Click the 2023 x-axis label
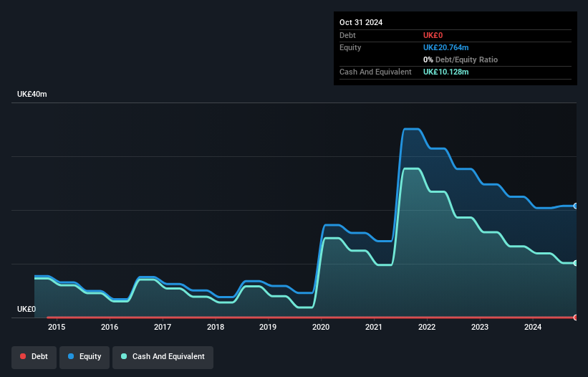588x377 pixels. coord(480,327)
